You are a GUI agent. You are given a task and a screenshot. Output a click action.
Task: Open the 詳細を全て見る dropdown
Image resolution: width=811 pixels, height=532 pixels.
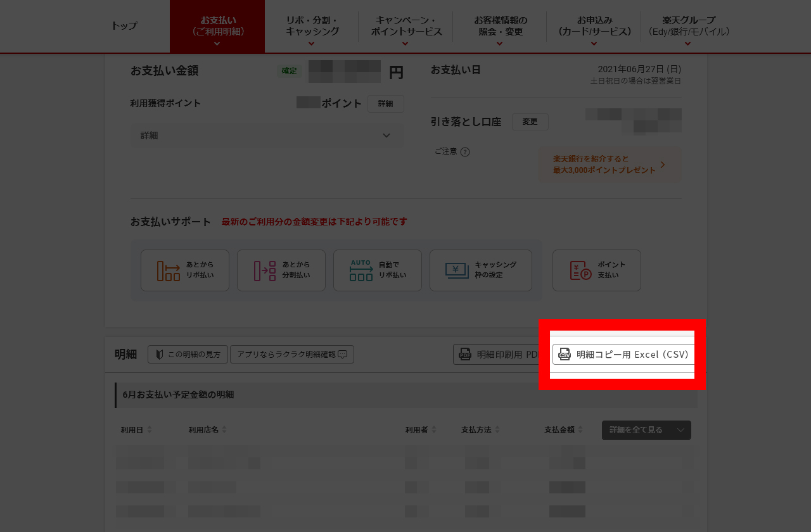[646, 430]
